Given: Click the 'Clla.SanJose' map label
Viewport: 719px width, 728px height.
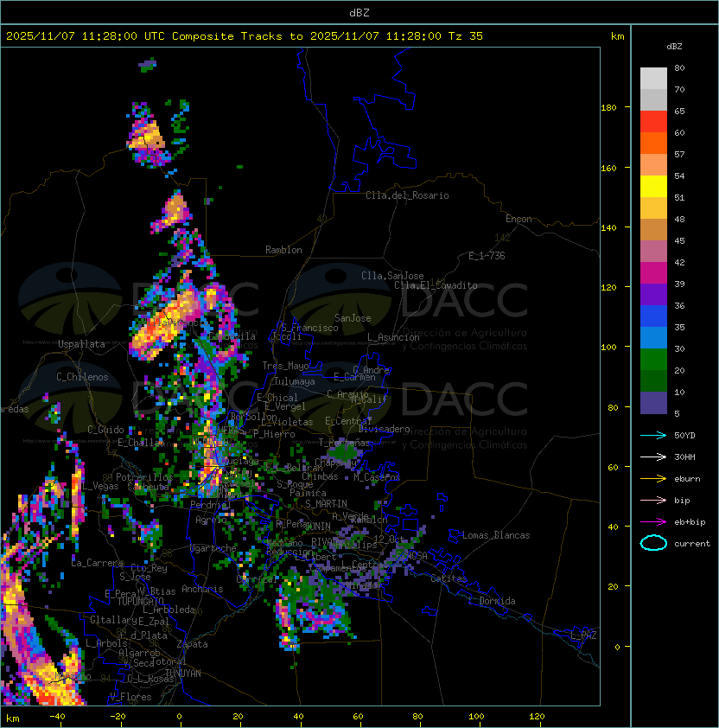Looking at the screenshot, I should click(392, 276).
